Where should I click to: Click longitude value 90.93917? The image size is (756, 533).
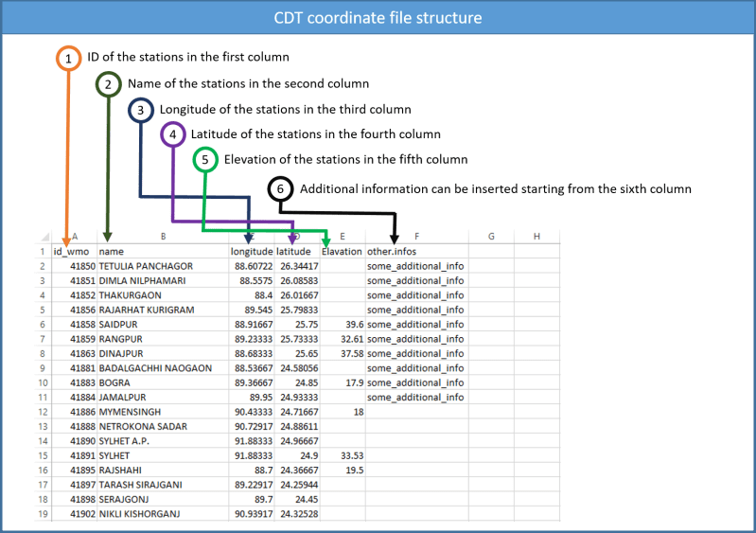pos(252,514)
